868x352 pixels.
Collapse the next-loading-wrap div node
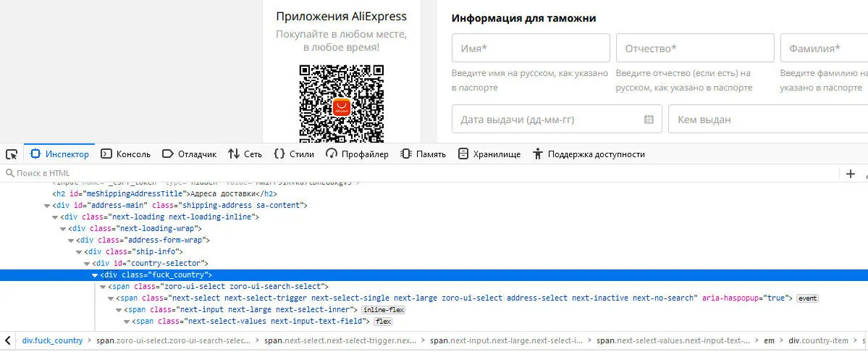(63, 229)
